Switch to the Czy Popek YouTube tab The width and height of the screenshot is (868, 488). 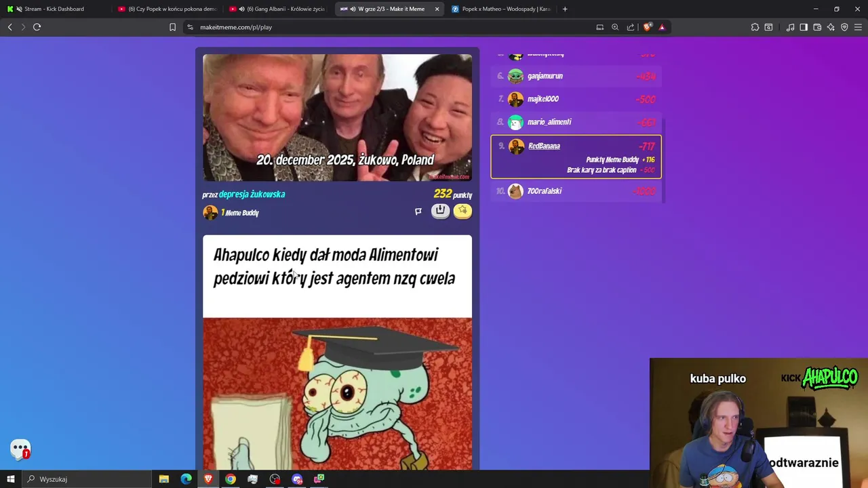click(167, 9)
